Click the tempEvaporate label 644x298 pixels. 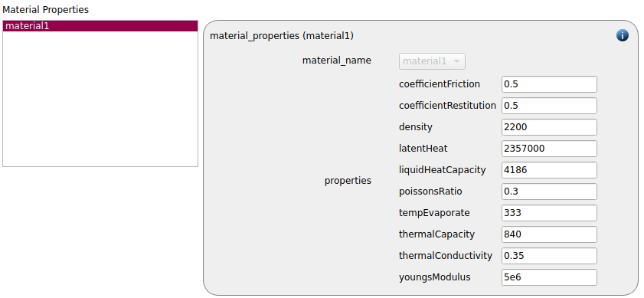[x=434, y=213]
